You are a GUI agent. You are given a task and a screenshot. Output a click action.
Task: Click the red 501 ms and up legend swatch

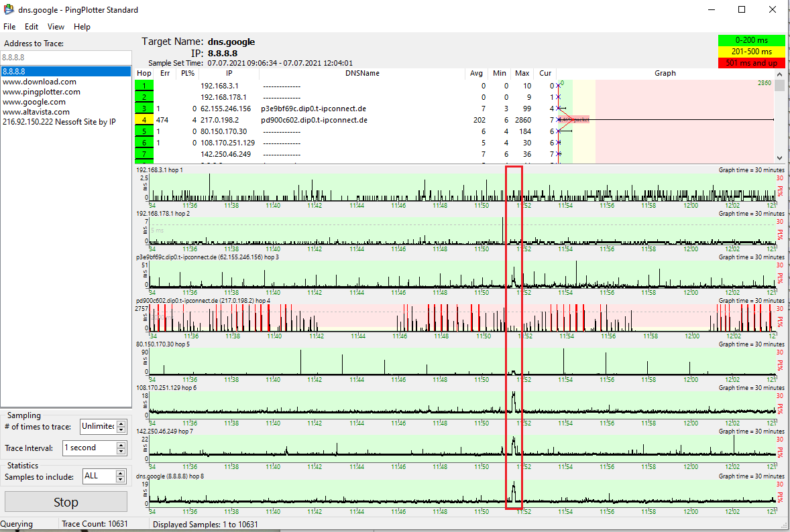(x=751, y=62)
